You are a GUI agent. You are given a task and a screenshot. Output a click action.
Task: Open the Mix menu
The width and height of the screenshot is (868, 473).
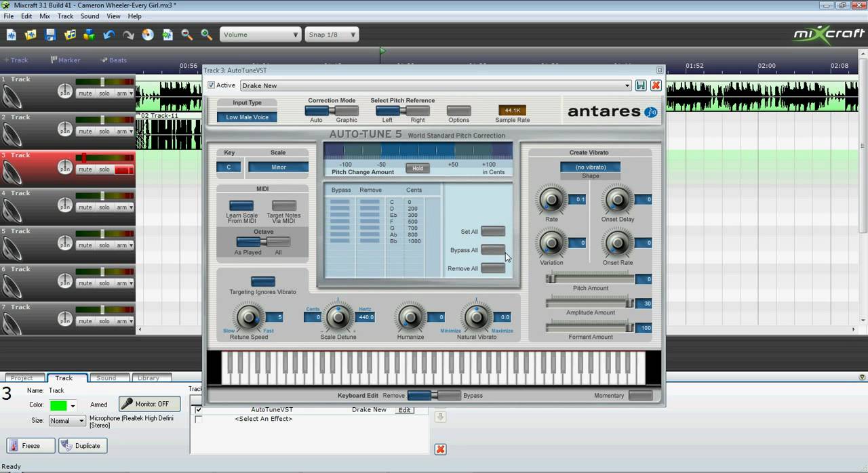click(x=45, y=16)
